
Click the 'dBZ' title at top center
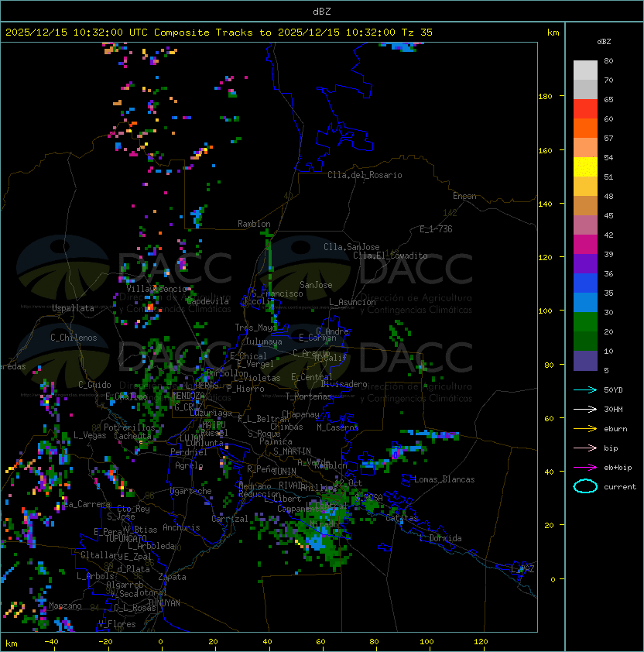(x=322, y=12)
